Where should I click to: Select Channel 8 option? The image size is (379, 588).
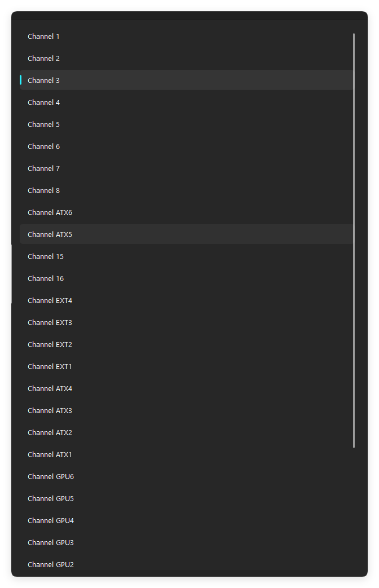tap(187, 190)
